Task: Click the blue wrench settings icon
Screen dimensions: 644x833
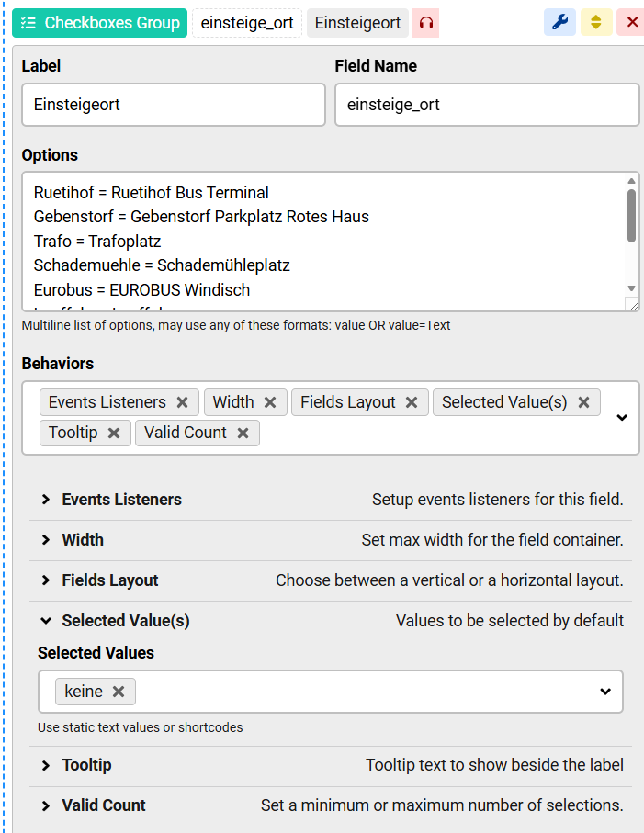Action: (x=559, y=23)
